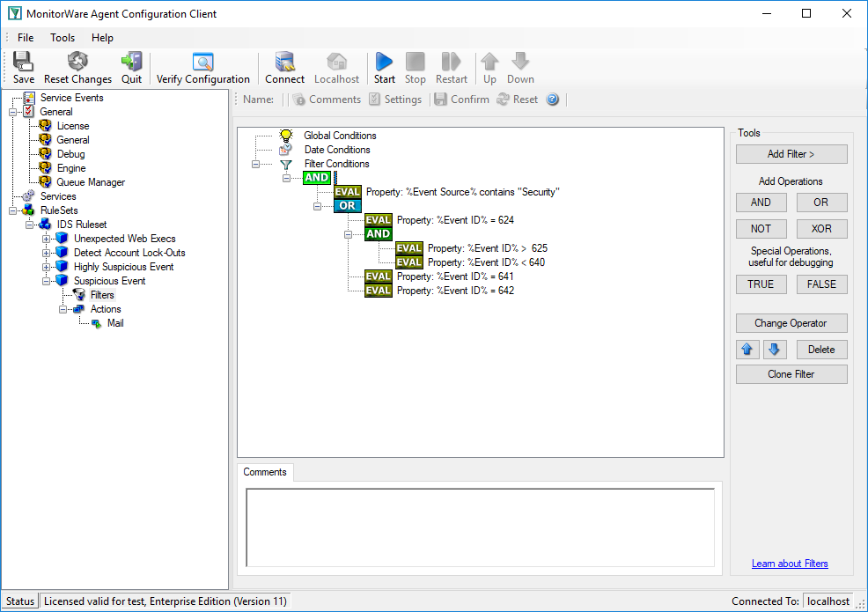Select the top-level AND operator node
Viewport: 868px width, 612px height.
(317, 178)
